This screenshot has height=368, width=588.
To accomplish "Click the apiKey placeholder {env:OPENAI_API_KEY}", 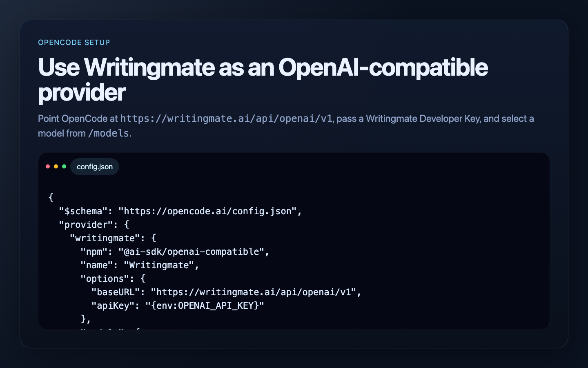I will click(x=205, y=305).
